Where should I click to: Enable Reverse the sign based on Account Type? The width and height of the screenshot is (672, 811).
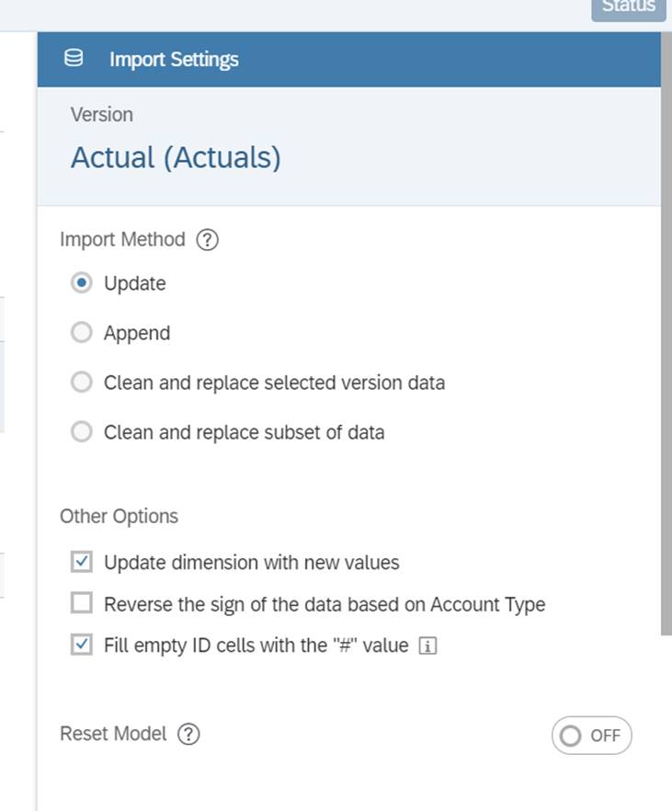[x=82, y=604]
